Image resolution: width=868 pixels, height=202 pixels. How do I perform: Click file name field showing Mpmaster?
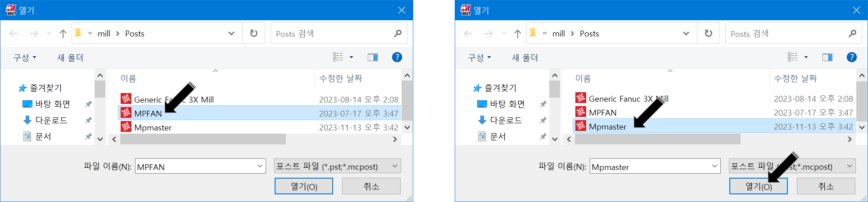(x=655, y=166)
